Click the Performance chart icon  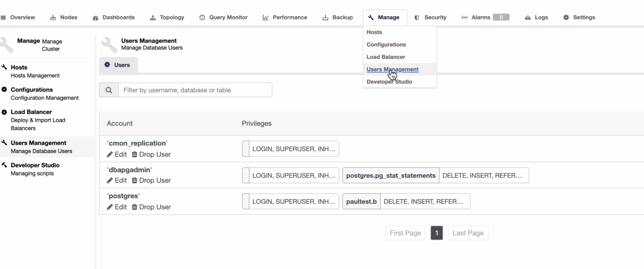pyautogui.click(x=266, y=17)
